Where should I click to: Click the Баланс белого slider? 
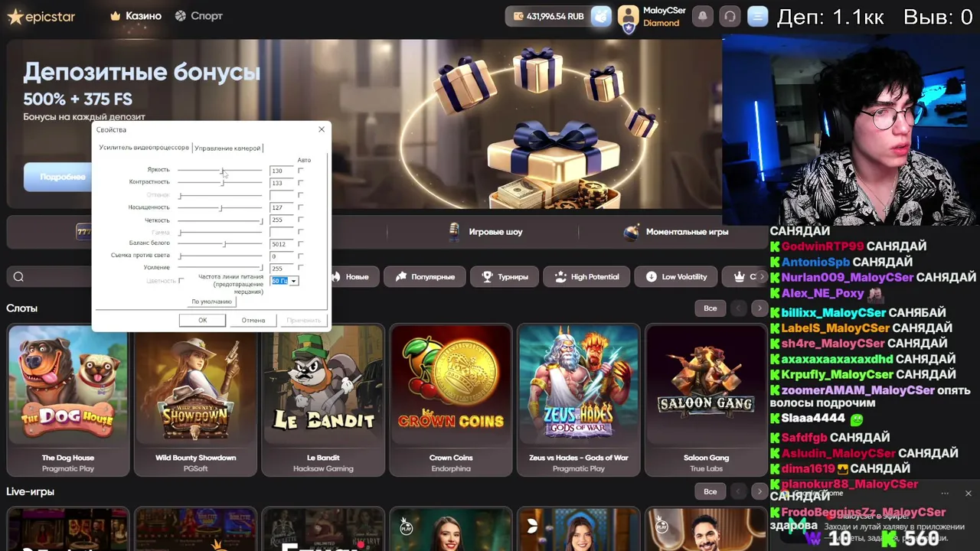click(x=220, y=243)
